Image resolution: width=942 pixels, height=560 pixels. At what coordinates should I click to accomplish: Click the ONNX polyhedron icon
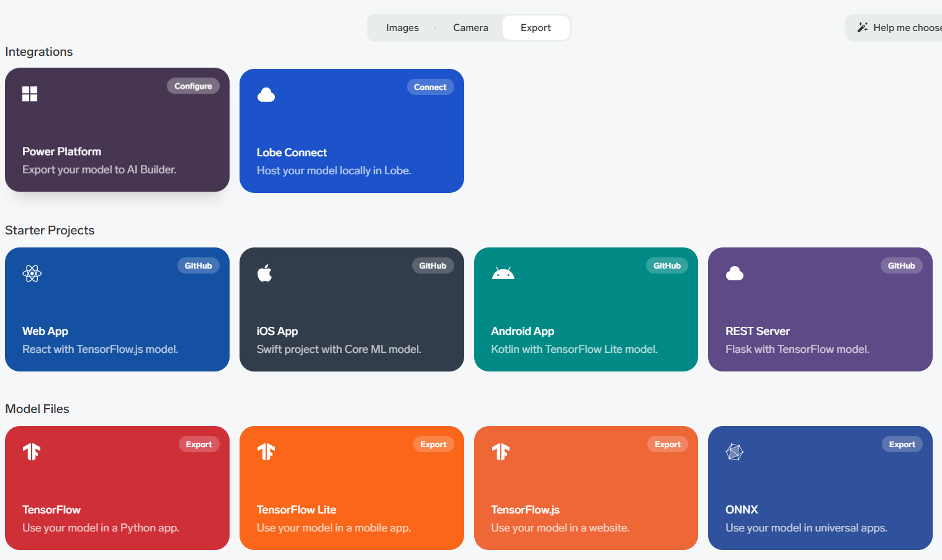[735, 452]
